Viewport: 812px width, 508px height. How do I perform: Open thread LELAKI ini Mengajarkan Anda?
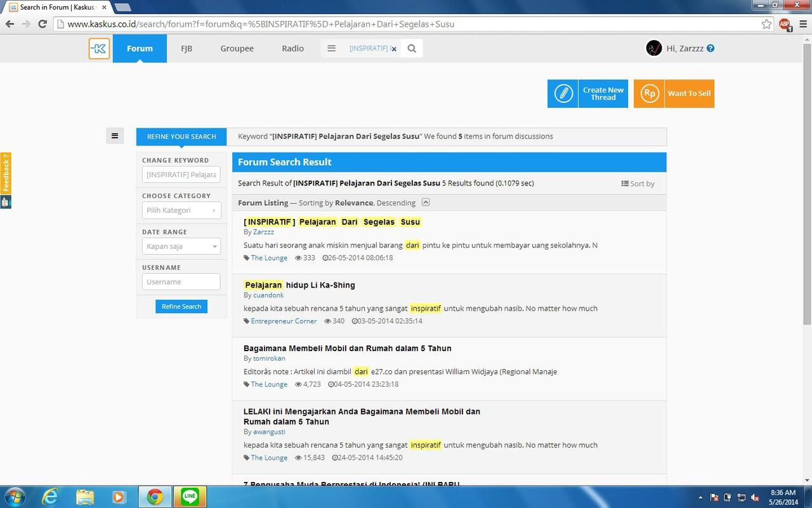tap(362, 417)
